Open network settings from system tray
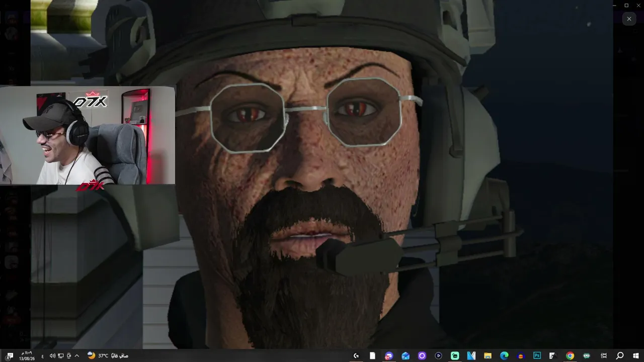The height and width of the screenshot is (362, 644). (x=61, y=355)
